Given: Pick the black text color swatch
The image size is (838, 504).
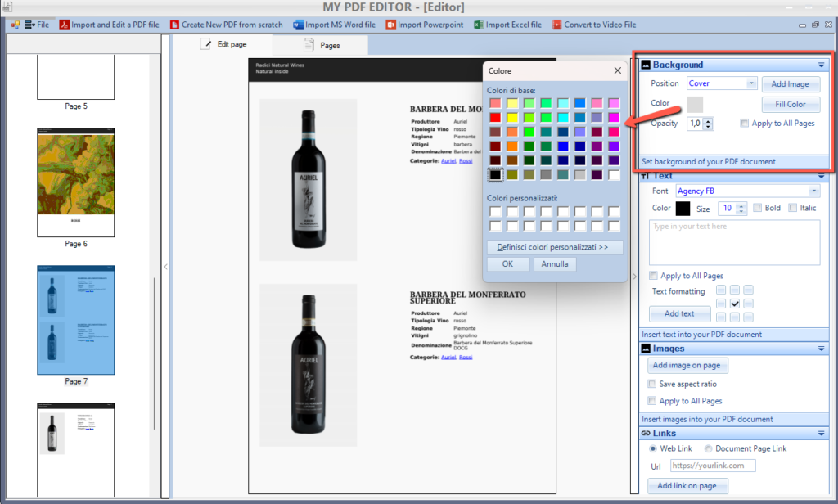Looking at the screenshot, I should [683, 209].
